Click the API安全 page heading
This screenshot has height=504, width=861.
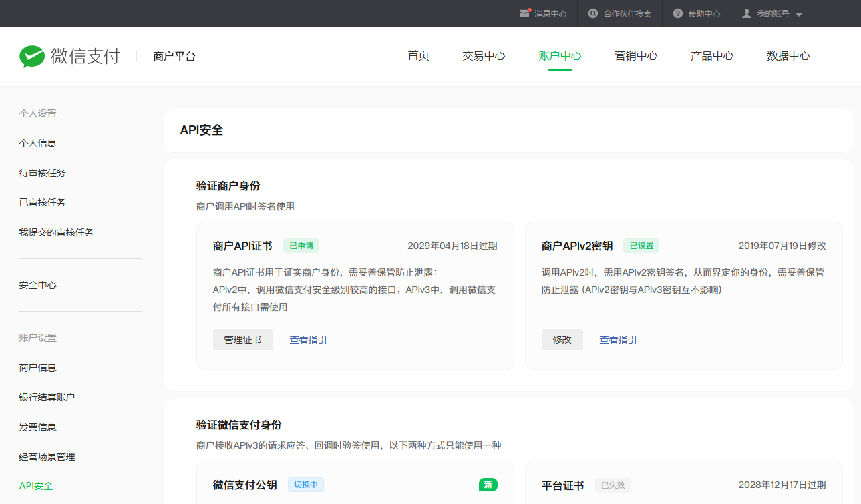point(202,130)
